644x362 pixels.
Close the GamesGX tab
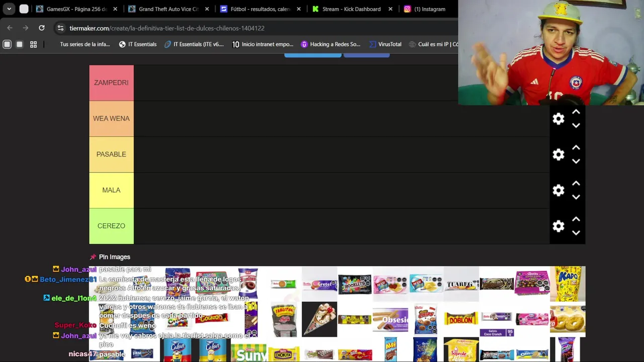pyautogui.click(x=115, y=9)
